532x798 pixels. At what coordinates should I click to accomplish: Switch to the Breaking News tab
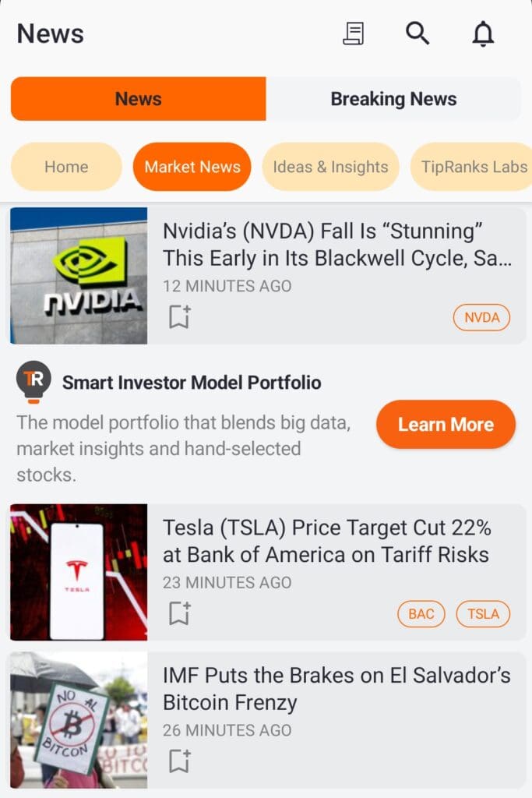tap(394, 99)
